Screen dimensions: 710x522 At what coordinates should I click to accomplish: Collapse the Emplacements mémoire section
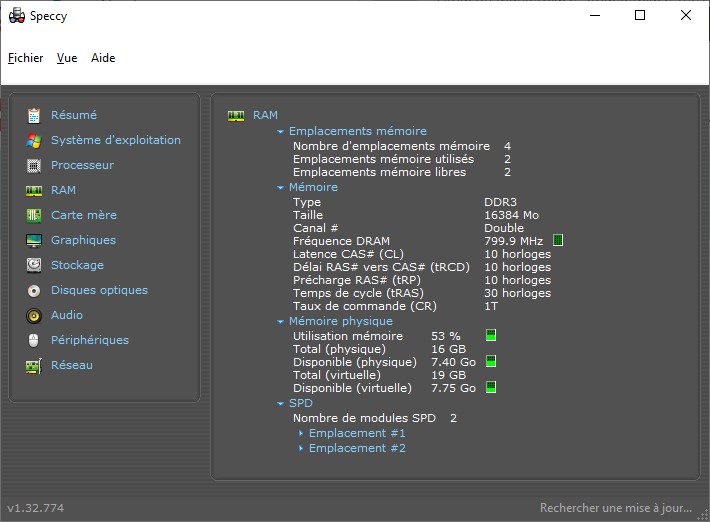pos(280,131)
